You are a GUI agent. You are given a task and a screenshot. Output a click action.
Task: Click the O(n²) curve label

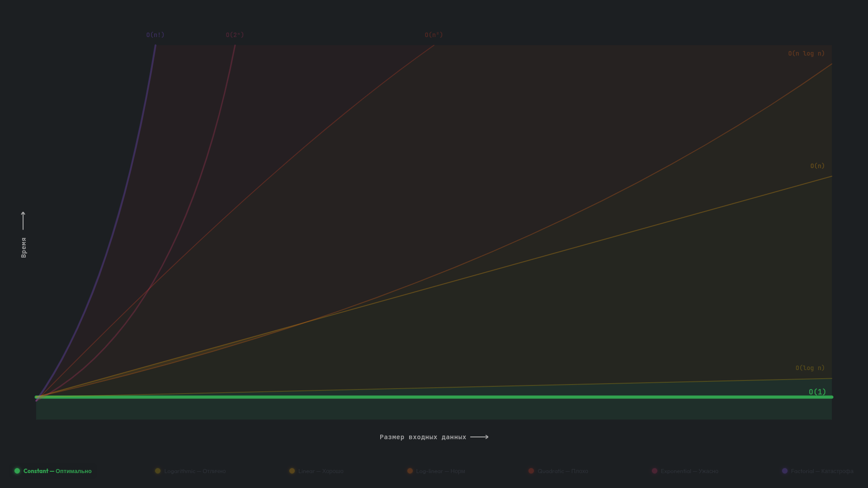[434, 35]
